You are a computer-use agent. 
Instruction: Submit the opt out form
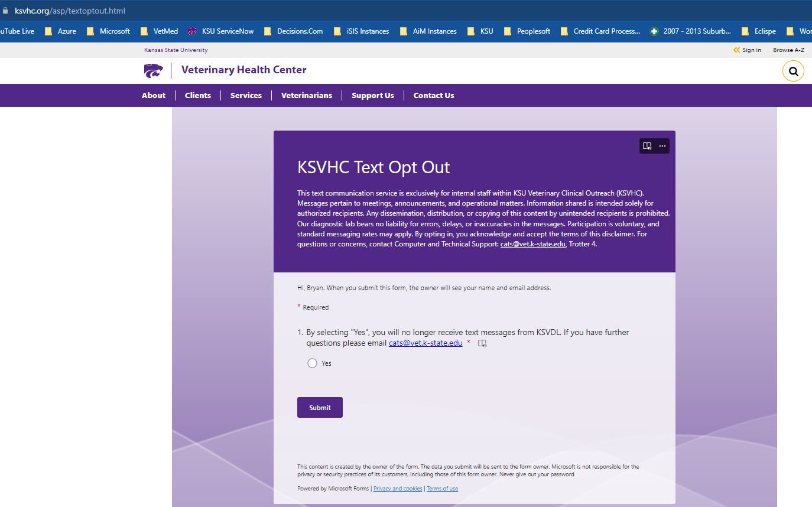coord(320,407)
